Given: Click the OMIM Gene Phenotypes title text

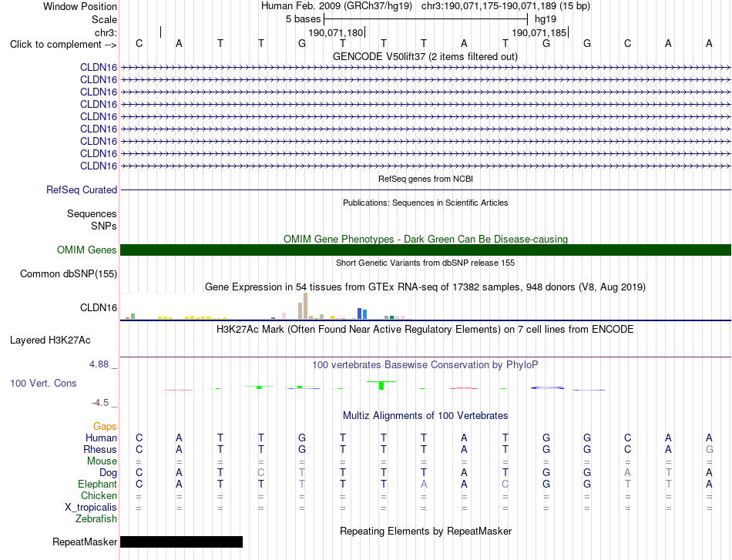Looking at the screenshot, I should pos(425,239).
